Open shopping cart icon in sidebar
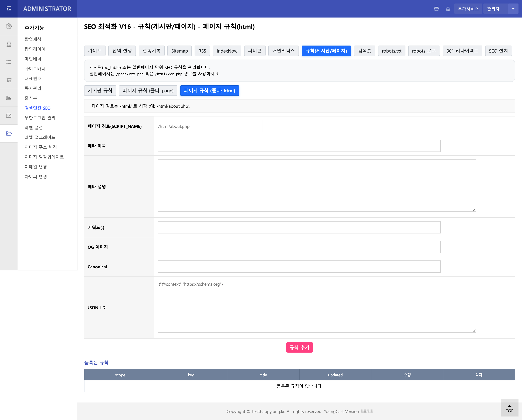 click(x=9, y=80)
